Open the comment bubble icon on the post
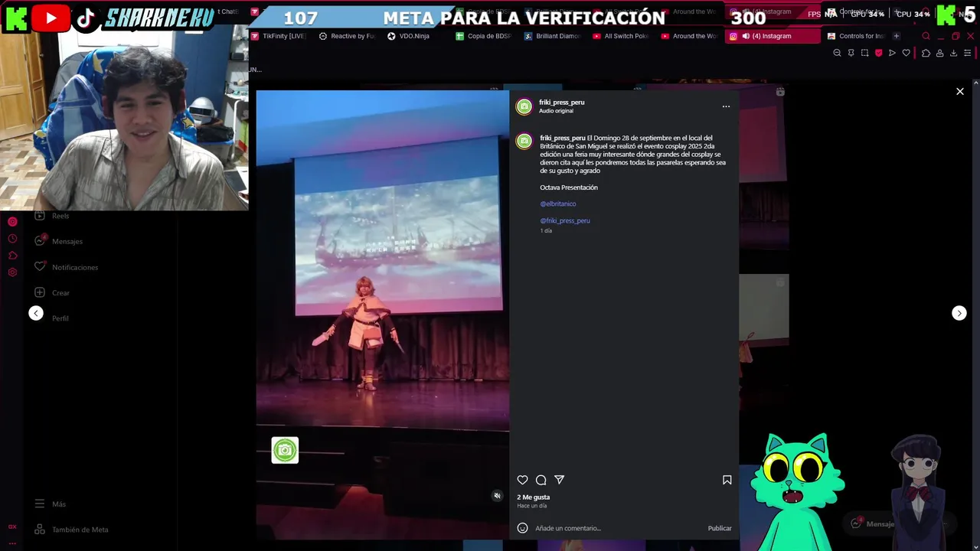 [x=541, y=480]
